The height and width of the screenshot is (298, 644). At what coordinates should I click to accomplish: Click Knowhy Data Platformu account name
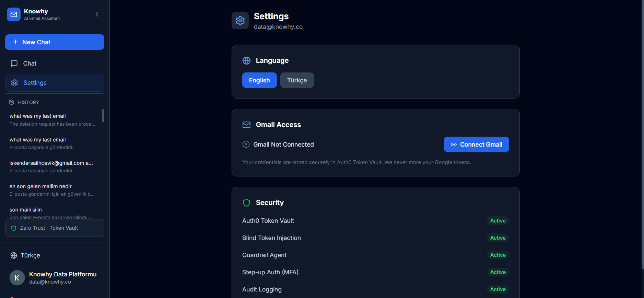(63, 274)
